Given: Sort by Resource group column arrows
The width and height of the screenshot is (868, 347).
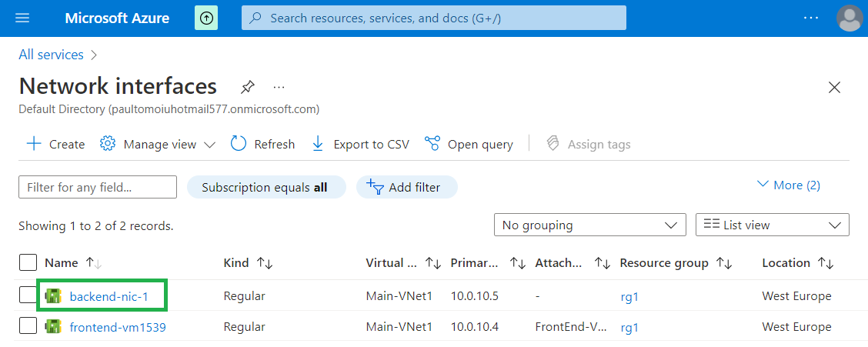Looking at the screenshot, I should [723, 263].
